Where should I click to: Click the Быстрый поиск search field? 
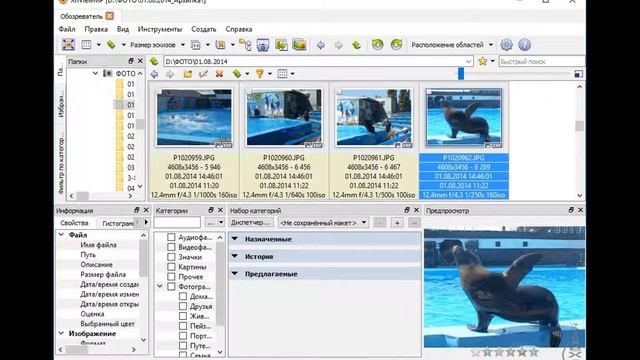[x=541, y=62]
